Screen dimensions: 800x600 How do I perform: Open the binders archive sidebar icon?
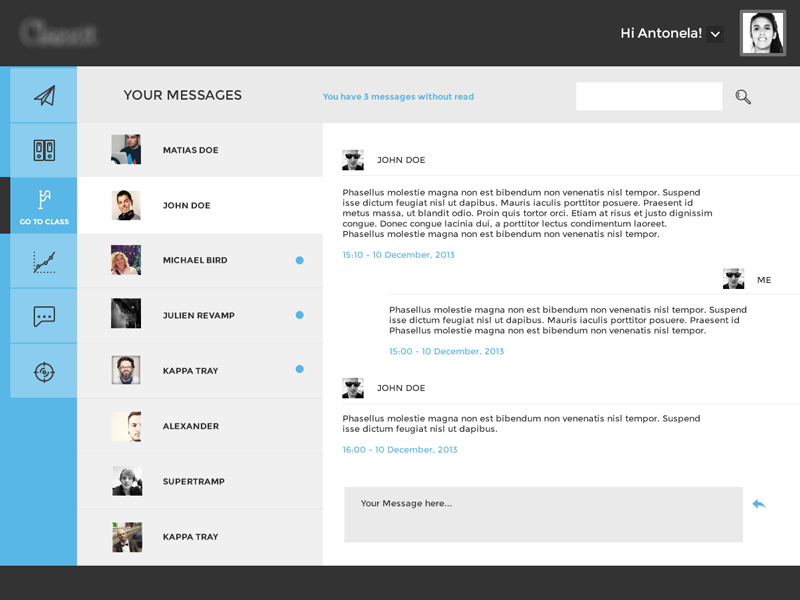coord(42,150)
